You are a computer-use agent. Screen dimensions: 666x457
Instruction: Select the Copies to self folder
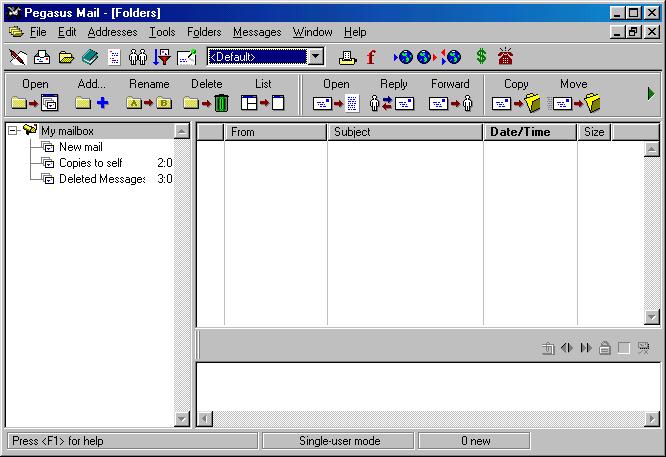pyautogui.click(x=90, y=163)
